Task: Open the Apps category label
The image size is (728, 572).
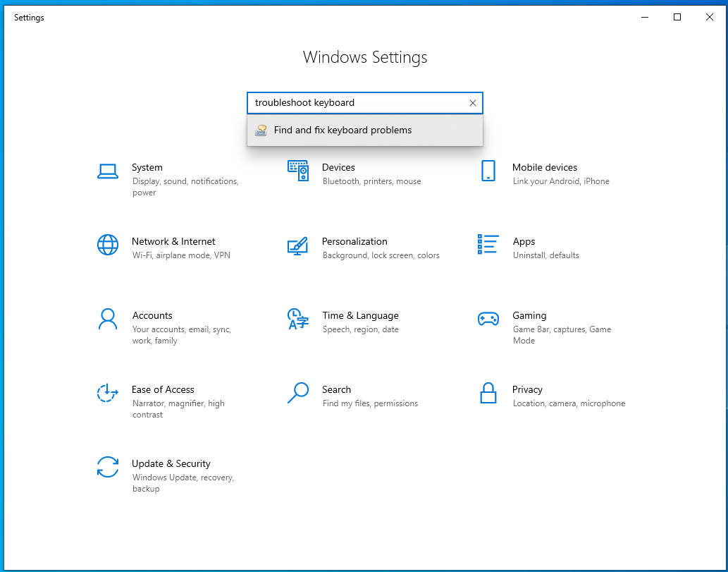Action: [524, 242]
